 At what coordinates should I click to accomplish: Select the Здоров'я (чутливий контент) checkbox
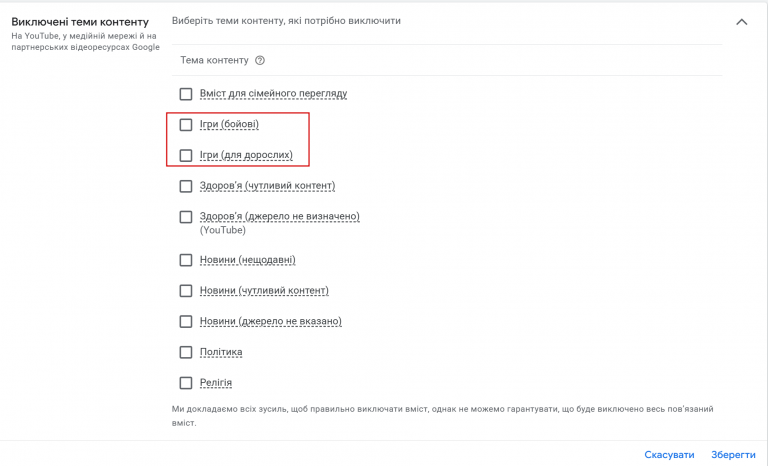[x=185, y=186]
